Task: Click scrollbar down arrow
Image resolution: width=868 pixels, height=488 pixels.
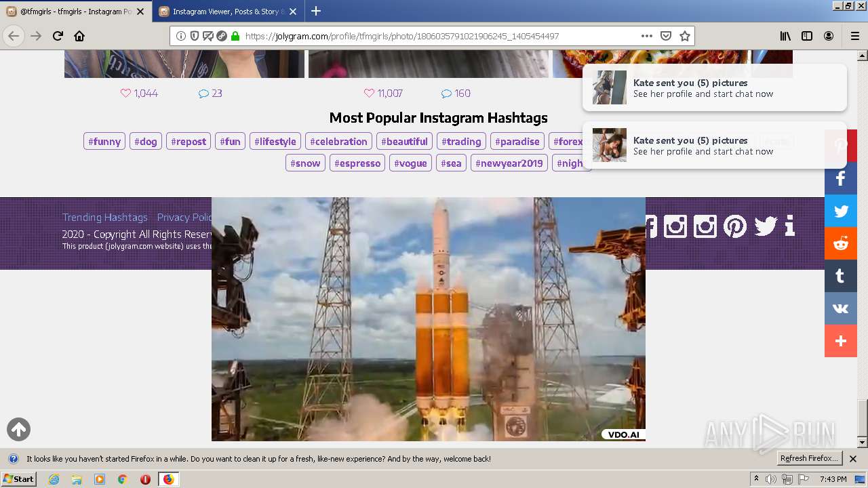Action: 863,443
